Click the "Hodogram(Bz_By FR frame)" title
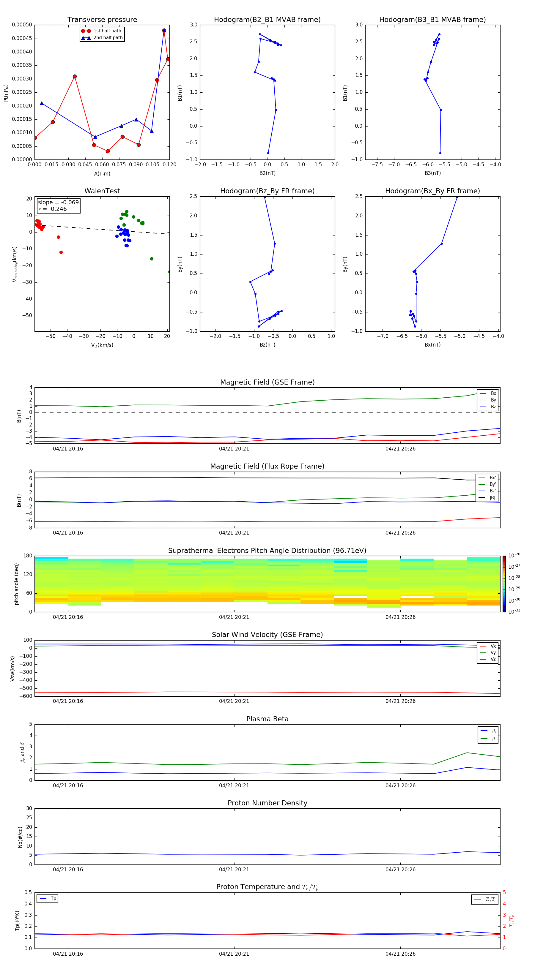Image resolution: width=535 pixels, height=980 pixels. click(267, 191)
